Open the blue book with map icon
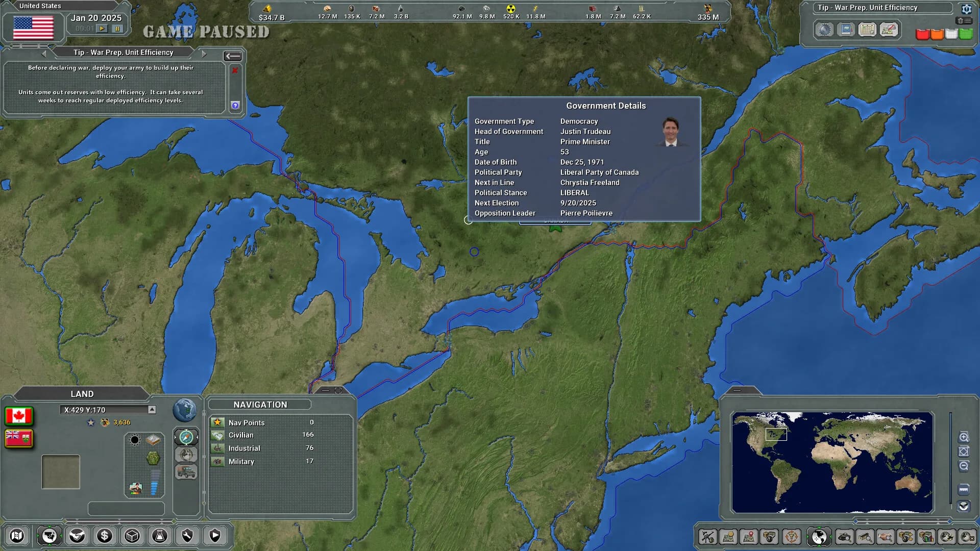The image size is (980, 551). click(x=846, y=30)
